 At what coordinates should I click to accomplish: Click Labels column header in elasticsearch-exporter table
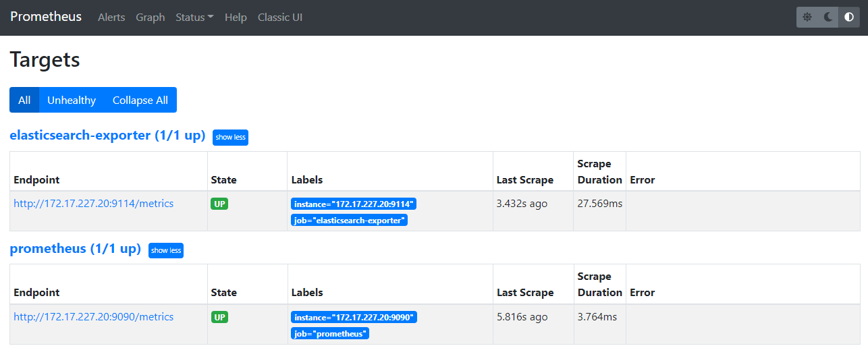(307, 180)
